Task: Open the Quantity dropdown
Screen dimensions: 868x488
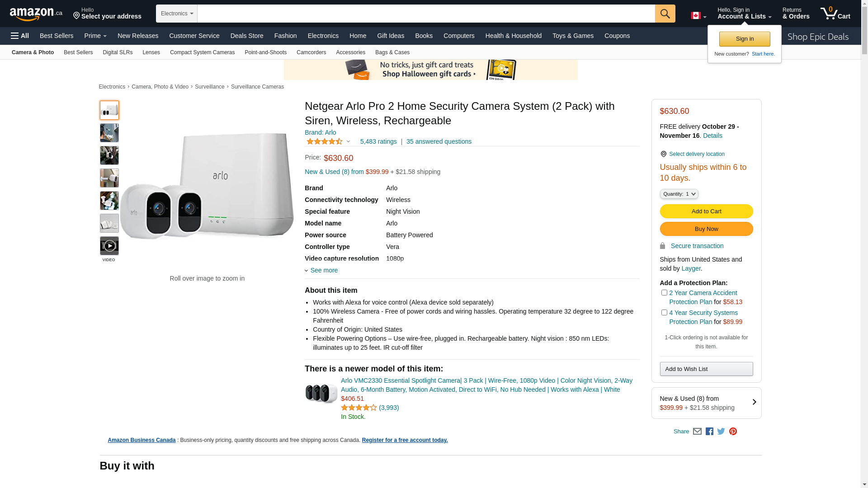Action: [679, 194]
